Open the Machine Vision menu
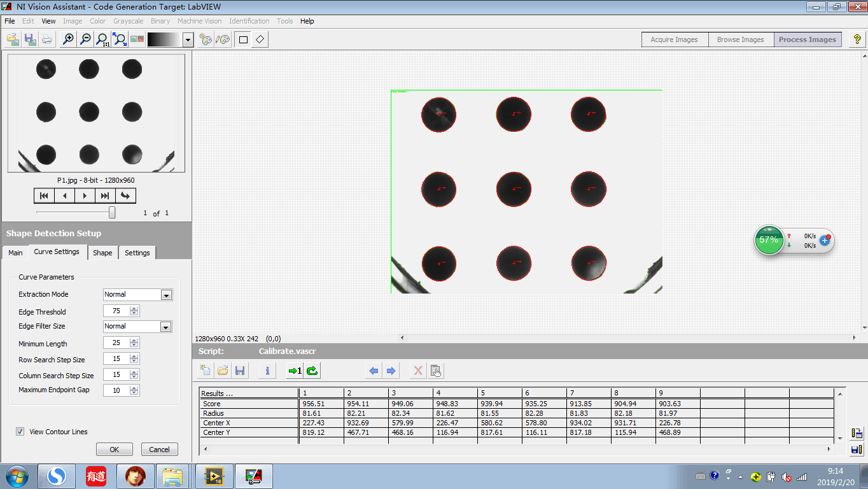 [x=200, y=21]
